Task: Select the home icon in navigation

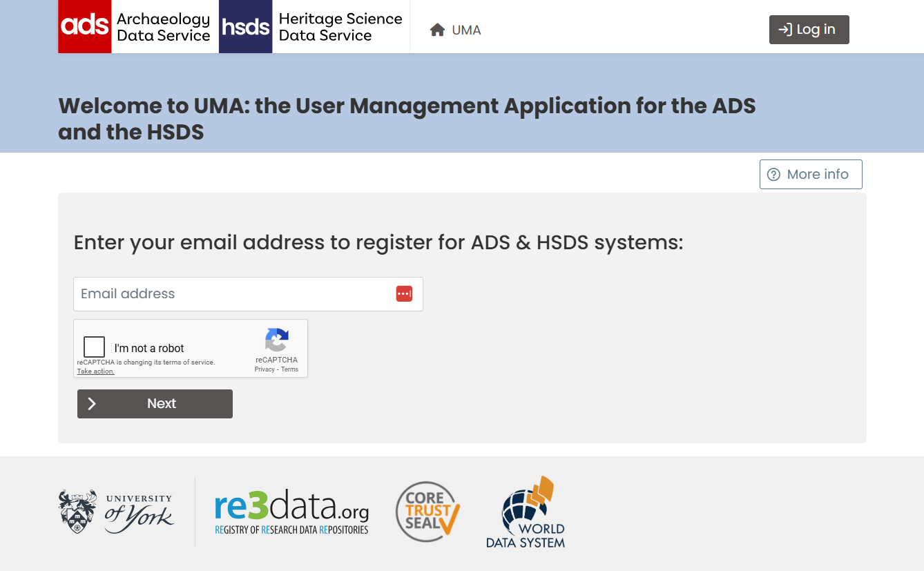Action: (x=436, y=30)
